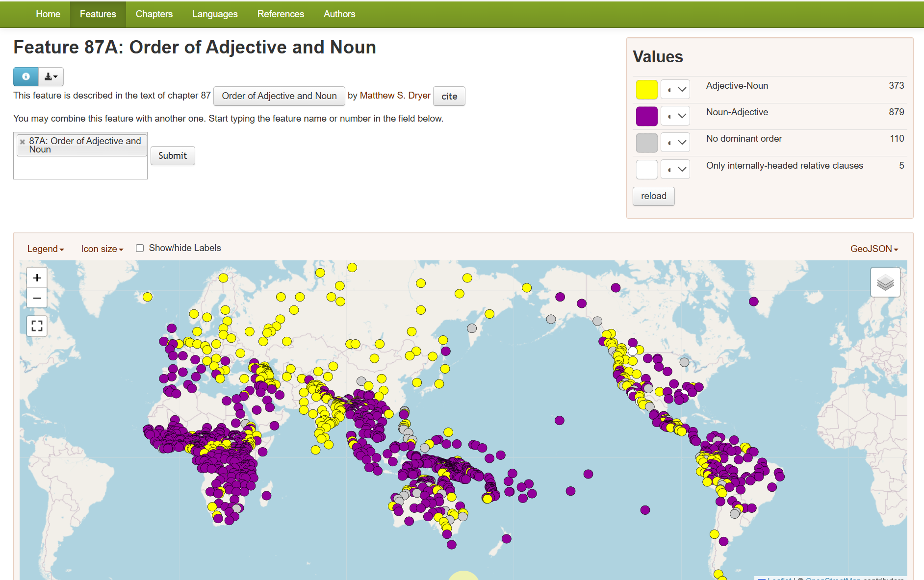Toggle Show/hide Labels checkbox
Image resolution: width=924 pixels, height=580 pixels.
coord(140,248)
